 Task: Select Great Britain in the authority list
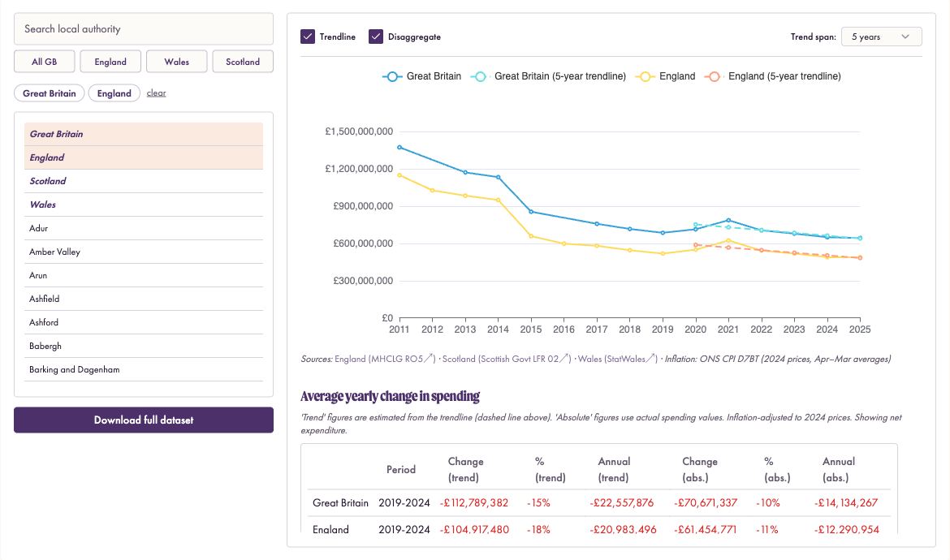[x=144, y=135]
